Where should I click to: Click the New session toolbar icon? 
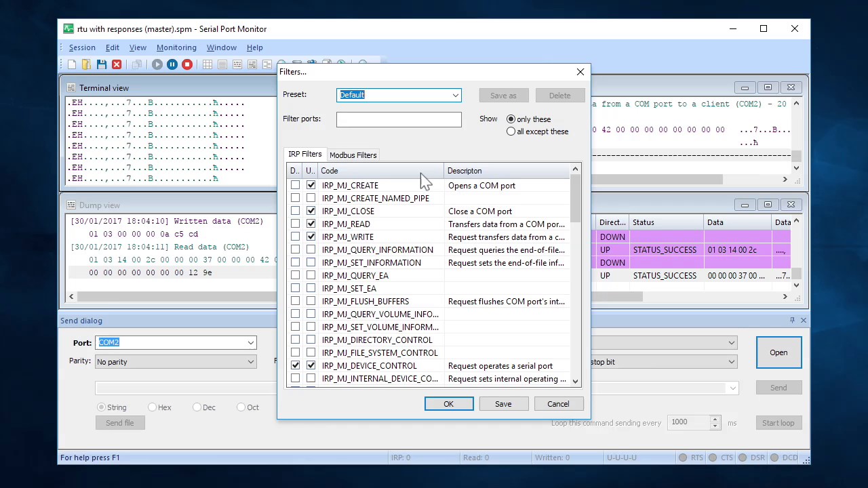(72, 64)
